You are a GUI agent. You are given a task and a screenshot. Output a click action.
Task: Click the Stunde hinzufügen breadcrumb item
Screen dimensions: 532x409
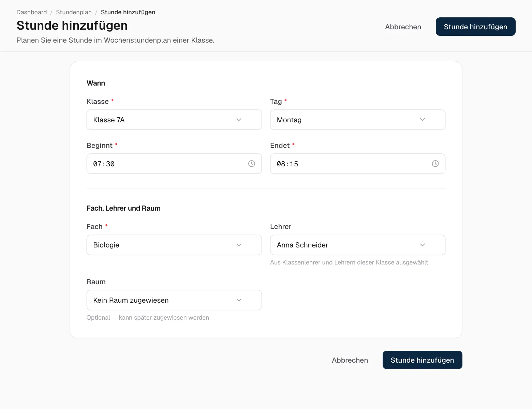[128, 12]
